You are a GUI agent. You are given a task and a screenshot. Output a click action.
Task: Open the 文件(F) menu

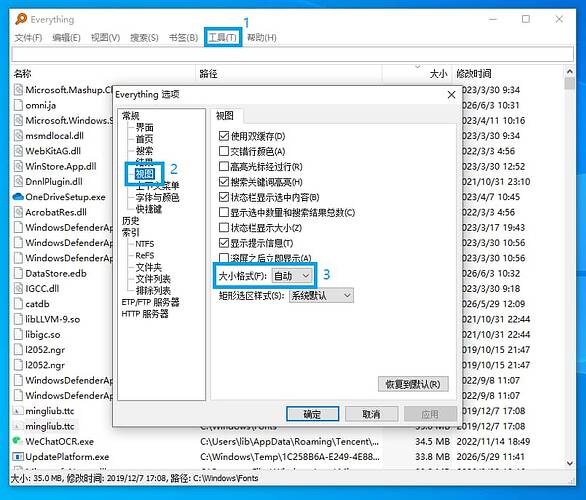28,38
